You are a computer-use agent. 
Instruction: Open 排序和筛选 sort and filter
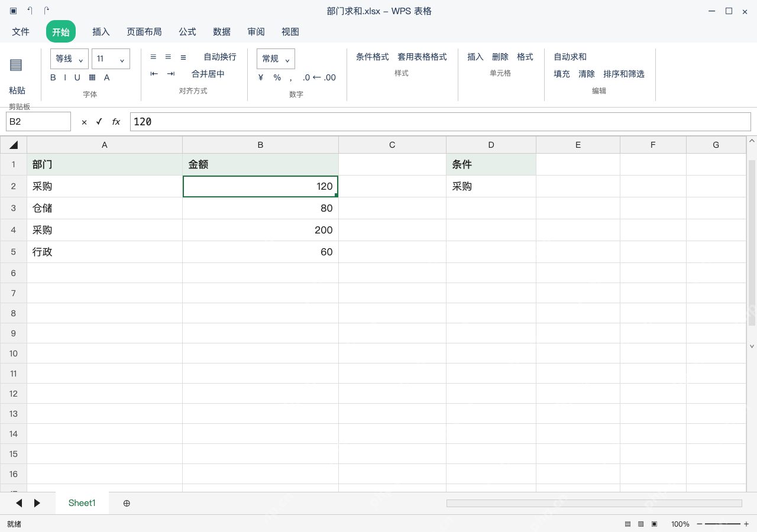624,74
